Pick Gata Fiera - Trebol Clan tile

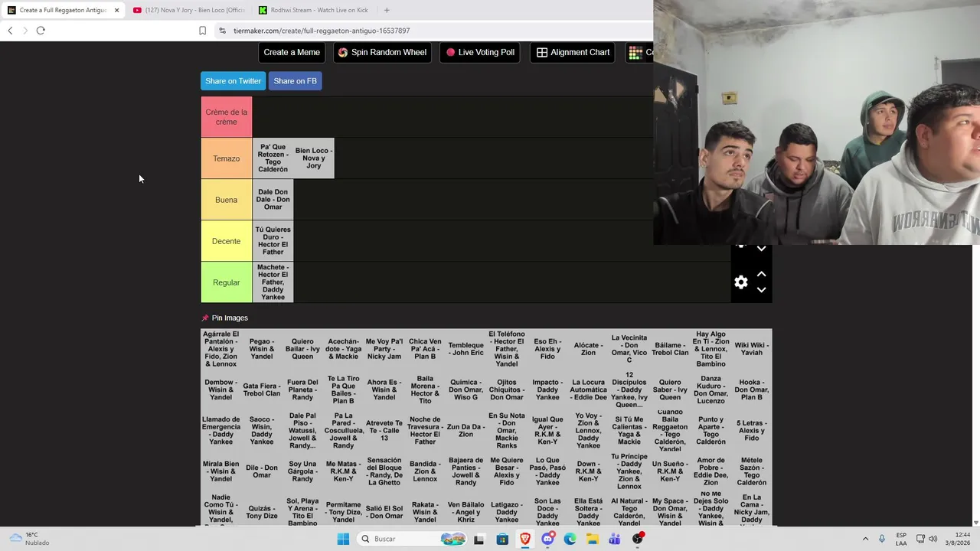[262, 390]
